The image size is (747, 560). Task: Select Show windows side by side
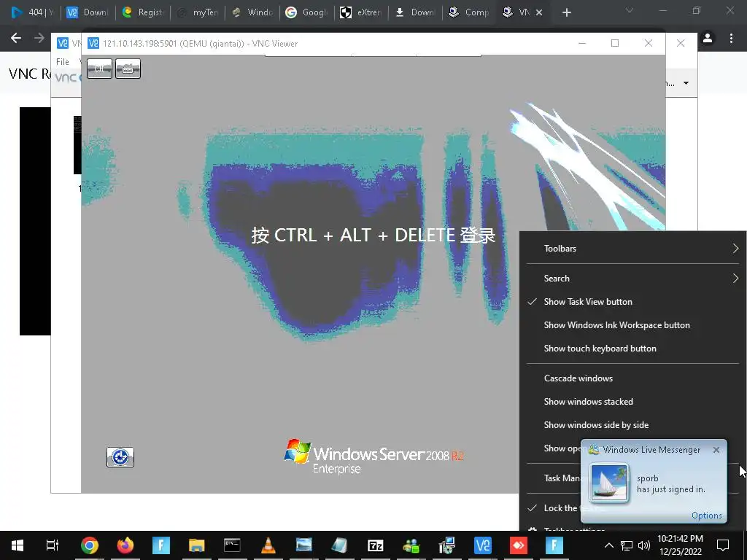632,425
